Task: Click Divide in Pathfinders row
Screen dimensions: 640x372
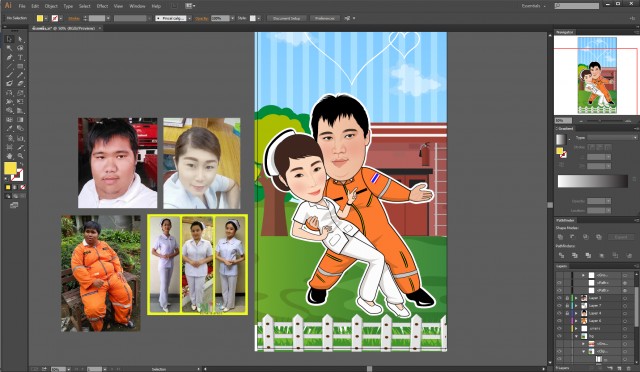Action: pos(561,255)
